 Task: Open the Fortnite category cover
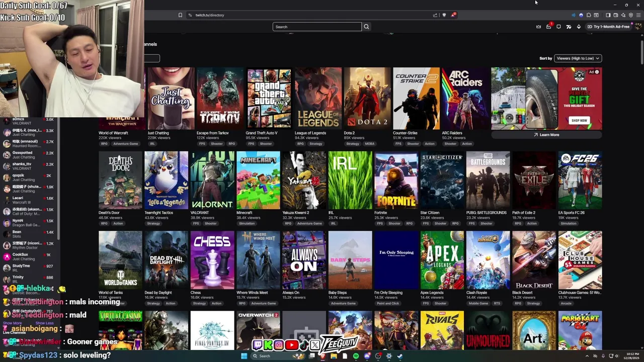(x=396, y=180)
